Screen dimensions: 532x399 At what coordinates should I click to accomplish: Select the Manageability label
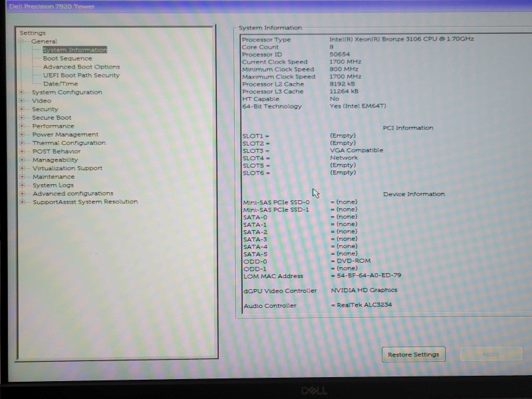pyautogui.click(x=55, y=160)
